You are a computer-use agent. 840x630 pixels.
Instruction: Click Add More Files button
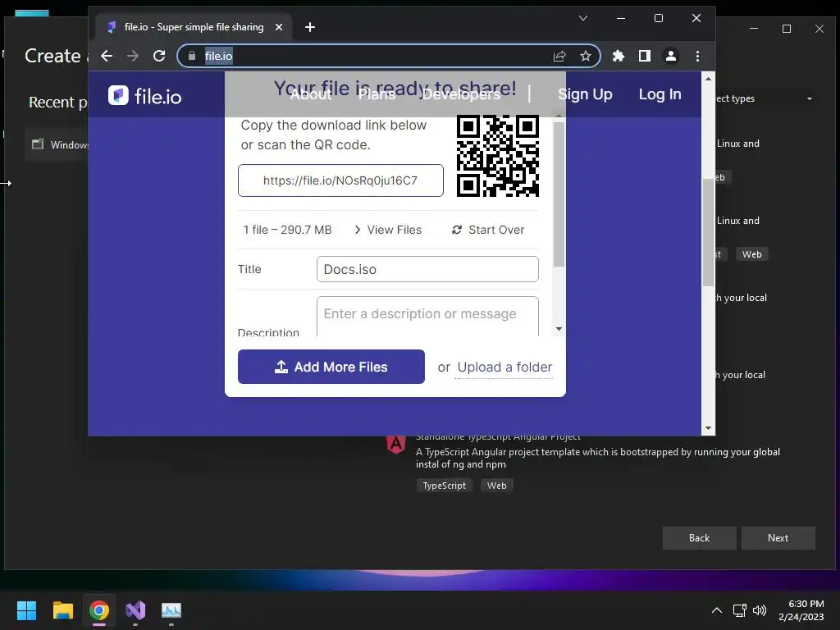[x=331, y=367]
